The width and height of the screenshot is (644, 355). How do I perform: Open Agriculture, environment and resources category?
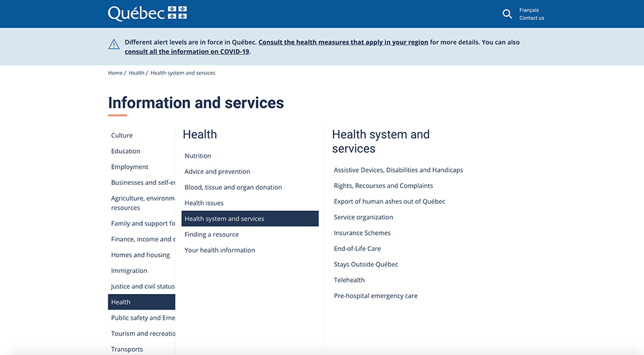(143, 203)
